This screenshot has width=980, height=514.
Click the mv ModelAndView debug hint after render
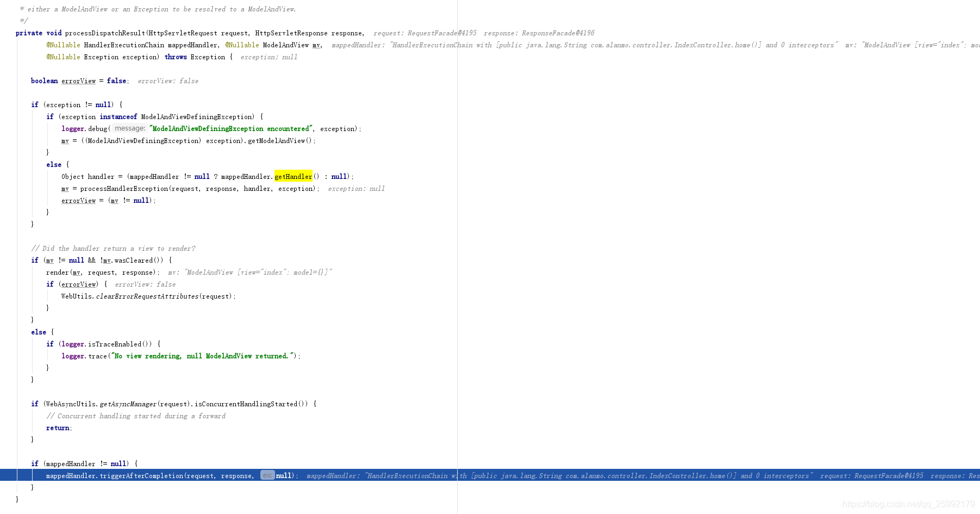(250, 273)
